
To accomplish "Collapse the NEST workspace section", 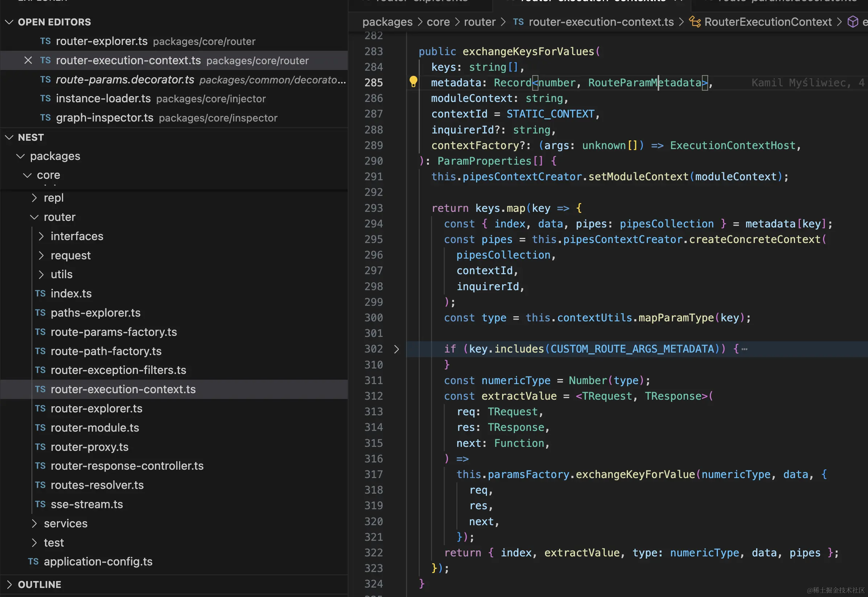I will [x=9, y=137].
